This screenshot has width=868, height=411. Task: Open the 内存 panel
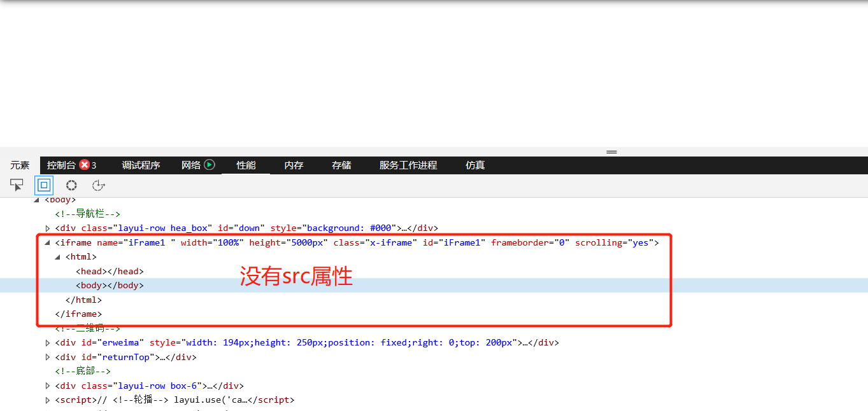click(x=294, y=165)
